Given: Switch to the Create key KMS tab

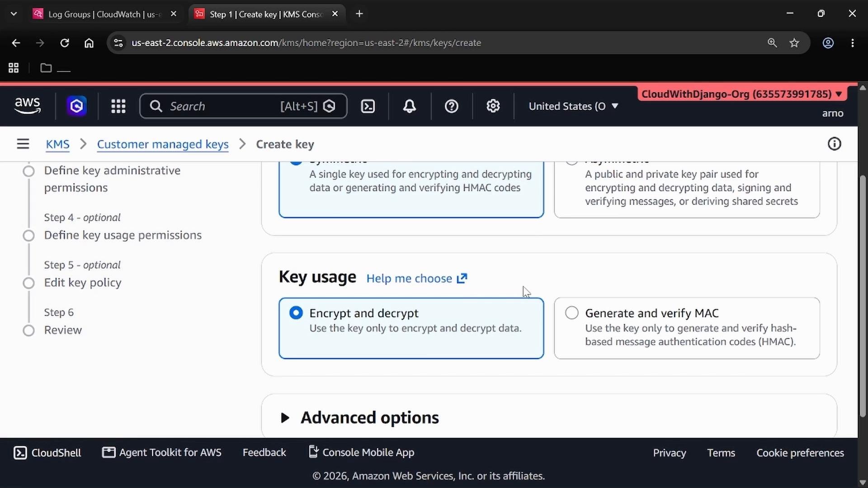Looking at the screenshot, I should coord(267,14).
